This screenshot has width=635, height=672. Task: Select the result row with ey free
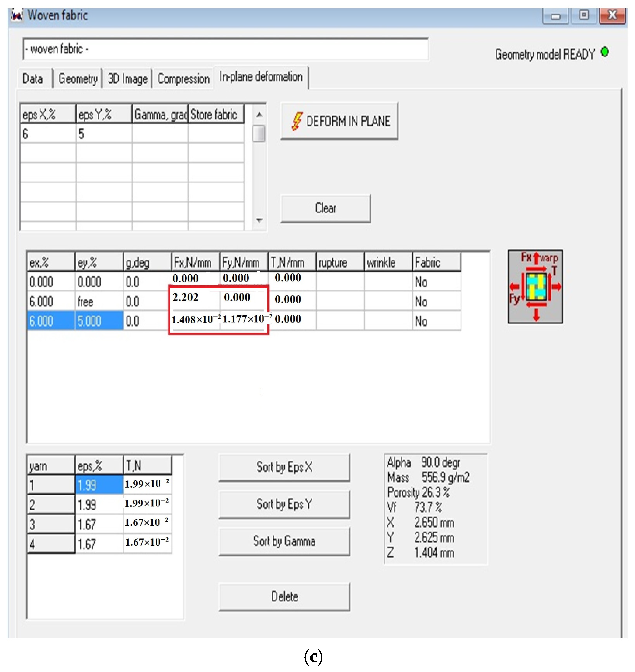(x=85, y=301)
